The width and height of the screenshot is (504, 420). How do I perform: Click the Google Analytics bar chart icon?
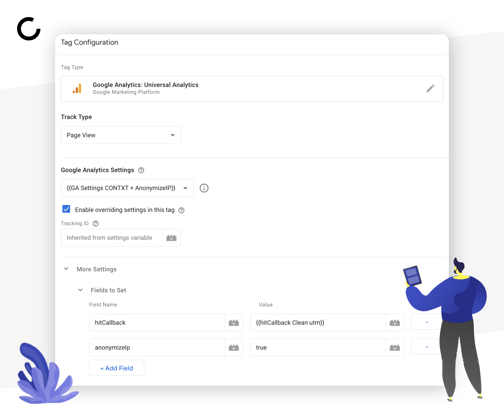tap(77, 88)
